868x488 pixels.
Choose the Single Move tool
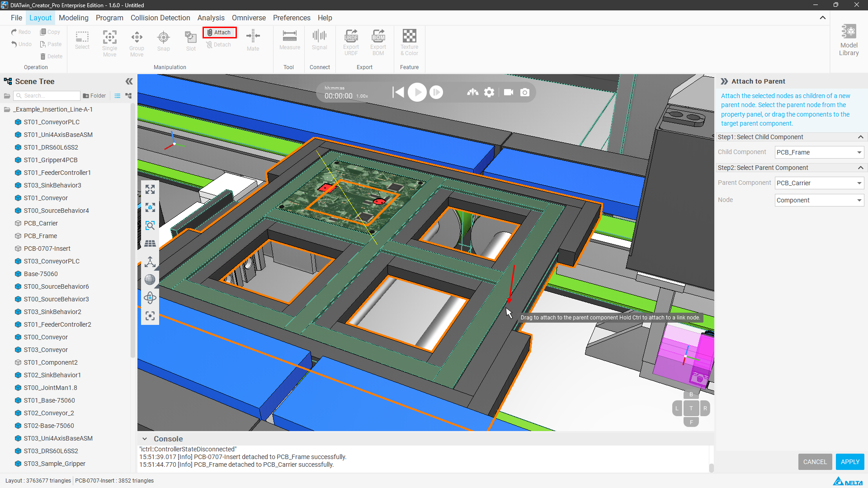point(109,43)
